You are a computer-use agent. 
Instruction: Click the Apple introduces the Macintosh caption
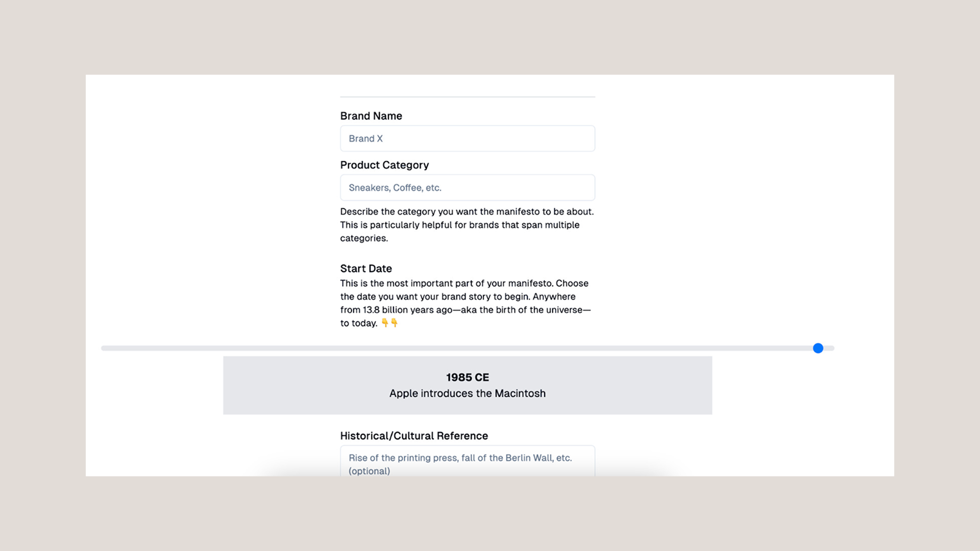[x=467, y=393]
